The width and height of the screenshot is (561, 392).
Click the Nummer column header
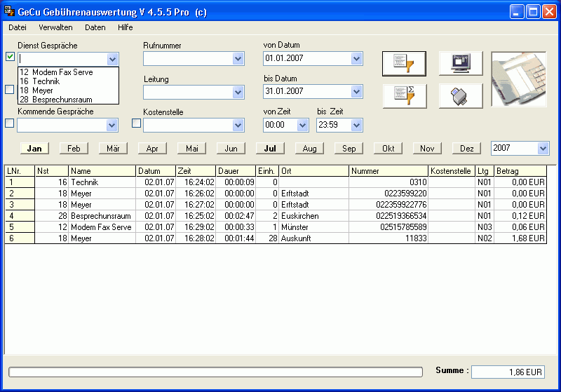click(x=388, y=171)
